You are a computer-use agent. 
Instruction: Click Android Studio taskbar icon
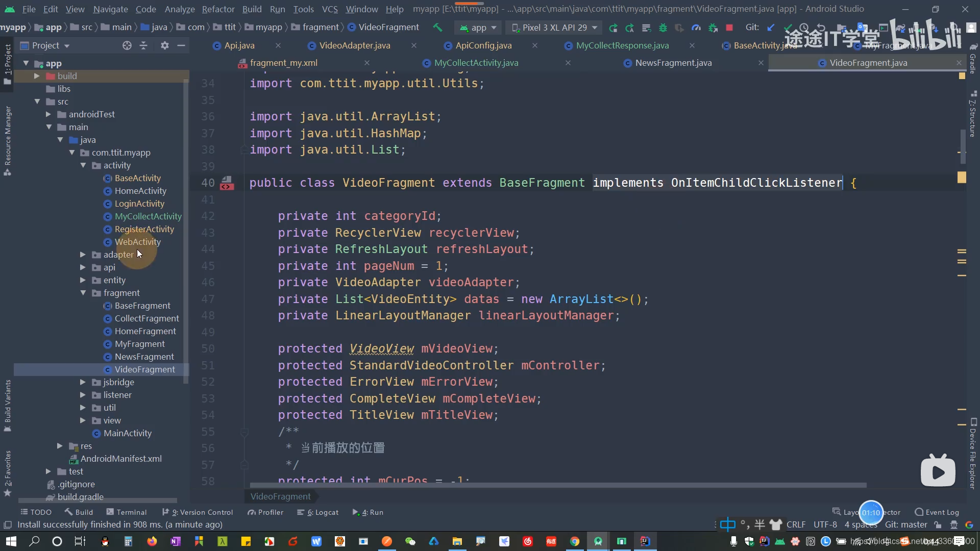pos(598,541)
